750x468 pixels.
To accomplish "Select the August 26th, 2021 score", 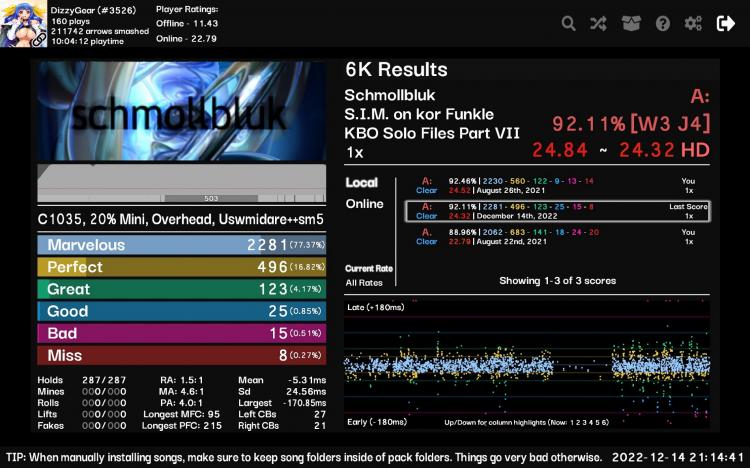I will point(557,186).
